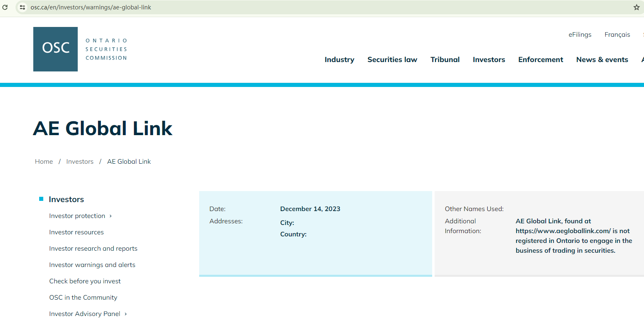Open Check before you invest

click(85, 281)
